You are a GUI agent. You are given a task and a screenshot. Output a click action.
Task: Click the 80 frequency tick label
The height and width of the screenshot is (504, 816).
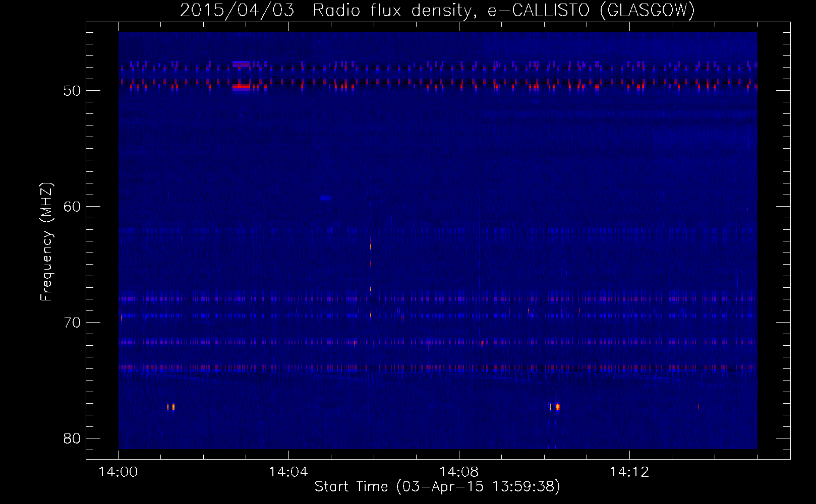[x=72, y=438]
